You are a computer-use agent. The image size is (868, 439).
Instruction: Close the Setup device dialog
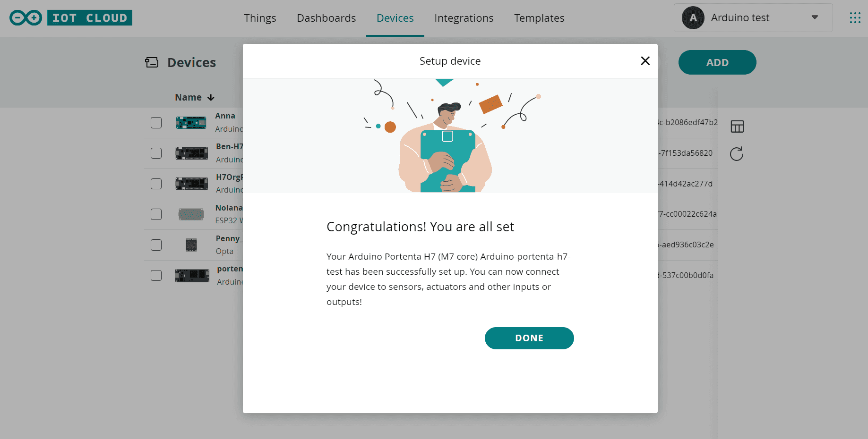coord(645,61)
